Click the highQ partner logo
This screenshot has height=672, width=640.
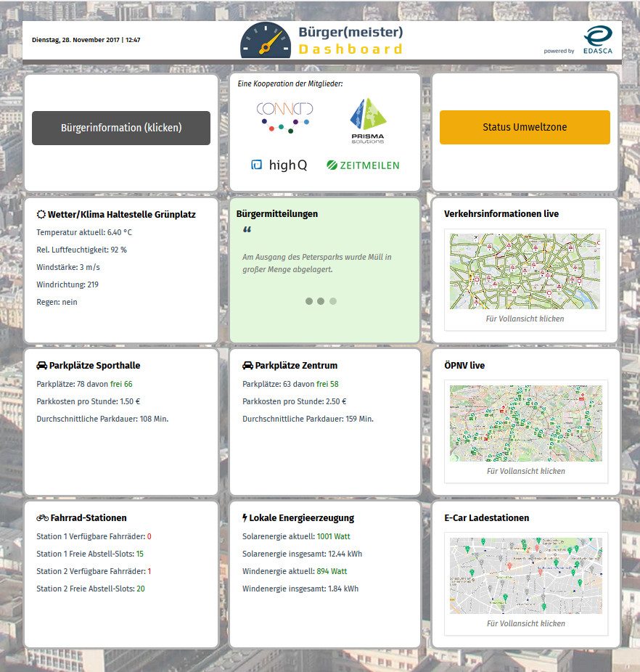click(279, 165)
